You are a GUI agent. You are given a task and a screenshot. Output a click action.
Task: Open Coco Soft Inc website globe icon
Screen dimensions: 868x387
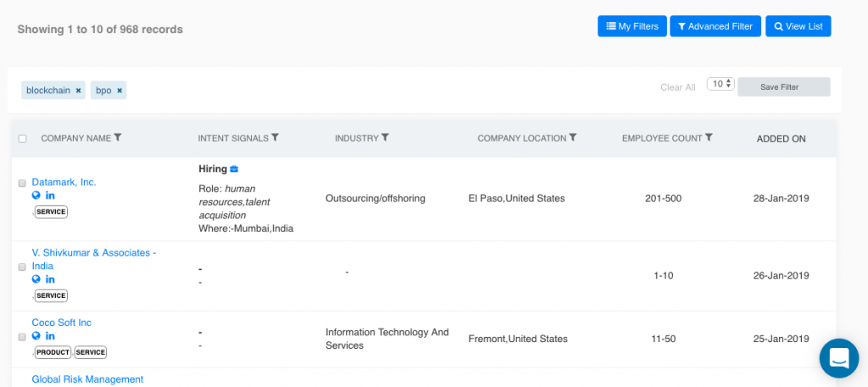coord(36,335)
